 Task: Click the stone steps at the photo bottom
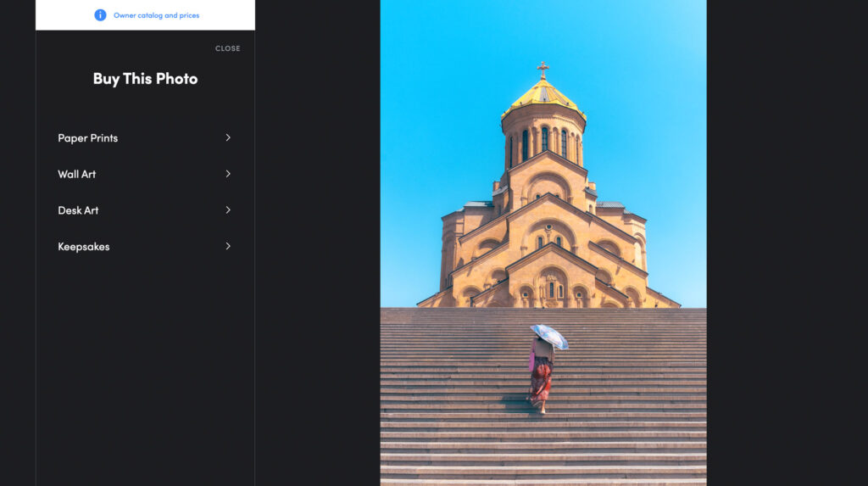pyautogui.click(x=542, y=450)
